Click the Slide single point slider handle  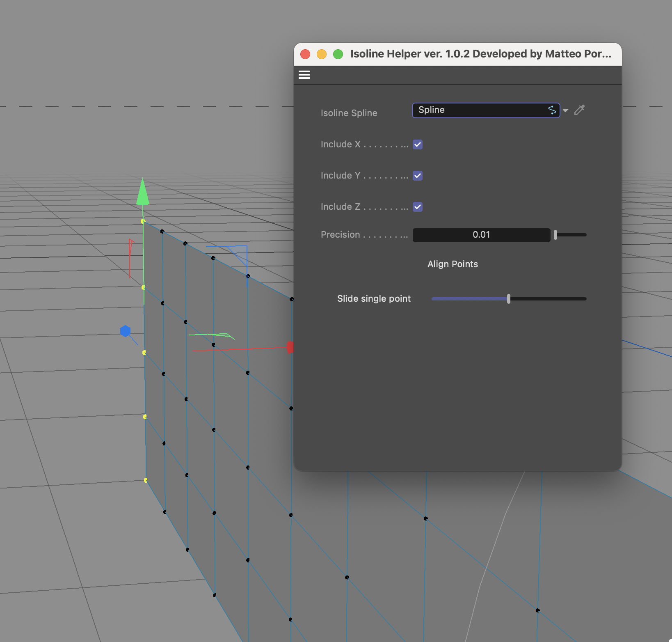[x=509, y=299]
